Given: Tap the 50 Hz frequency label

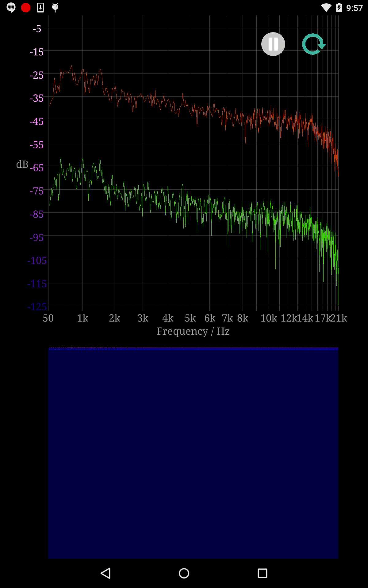Looking at the screenshot, I should point(48,318).
